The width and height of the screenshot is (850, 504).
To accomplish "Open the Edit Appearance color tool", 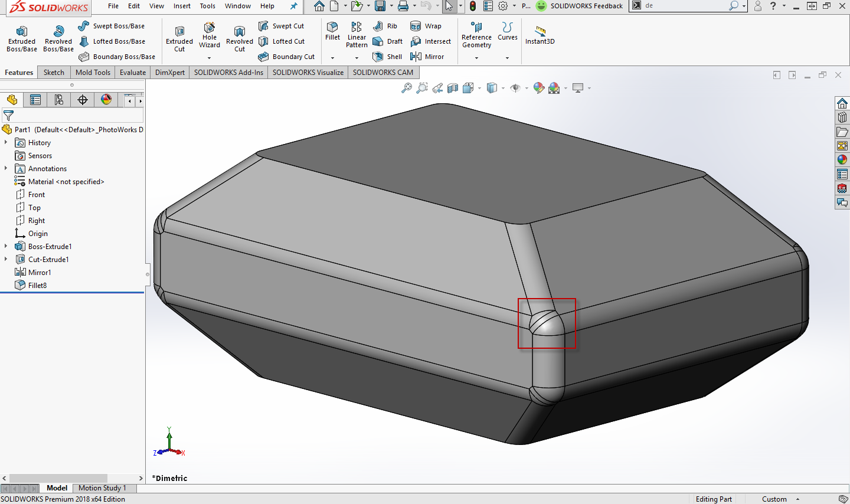I will (x=538, y=87).
